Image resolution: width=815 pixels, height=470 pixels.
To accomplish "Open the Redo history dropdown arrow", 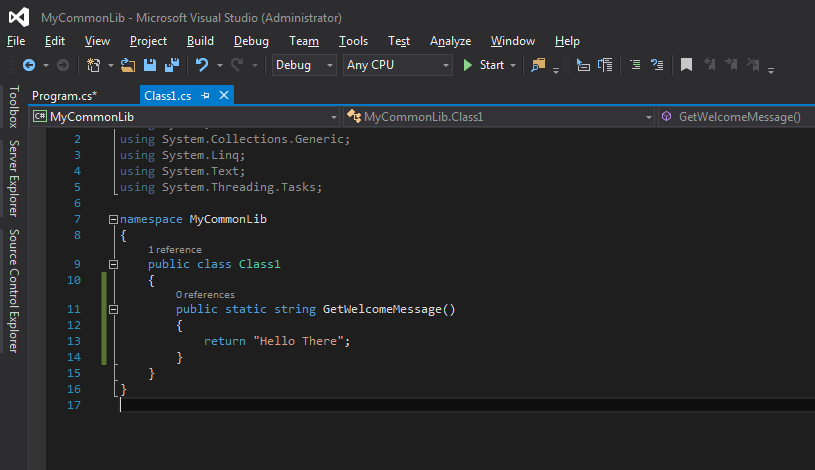I will 255,66.
